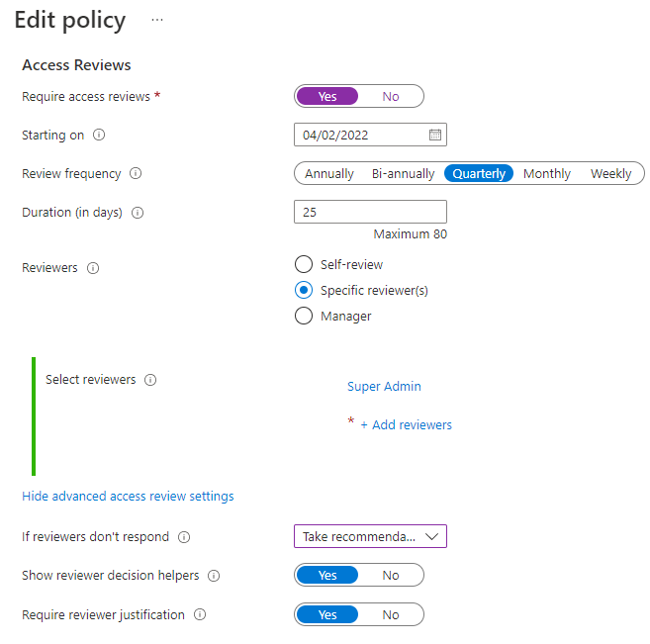This screenshot has height=644, width=650.
Task: Select Monthly review frequency
Action: click(x=546, y=174)
